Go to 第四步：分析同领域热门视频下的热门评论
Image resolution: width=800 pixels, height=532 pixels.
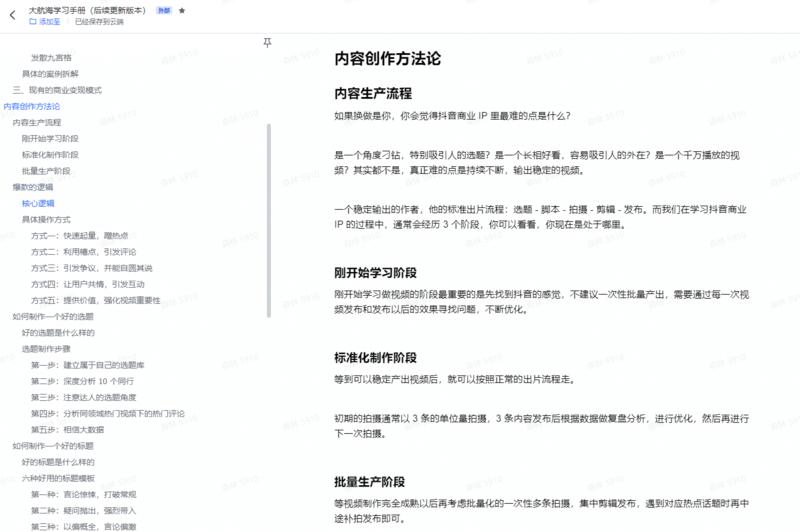[108, 414]
